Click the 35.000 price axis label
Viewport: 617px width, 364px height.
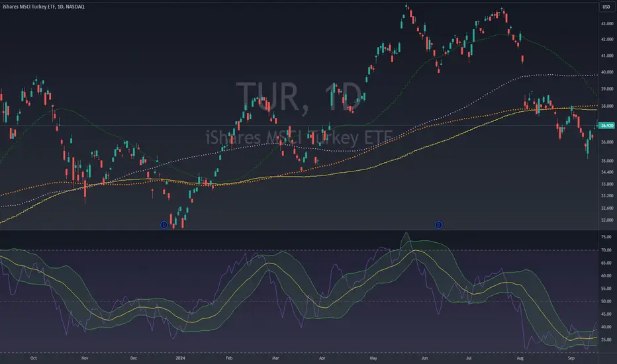[x=607, y=161]
